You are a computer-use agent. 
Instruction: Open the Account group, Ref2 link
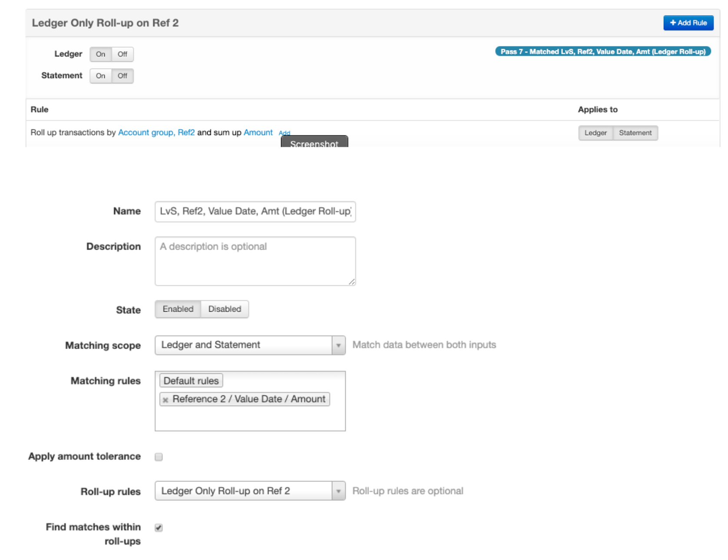coord(156,132)
